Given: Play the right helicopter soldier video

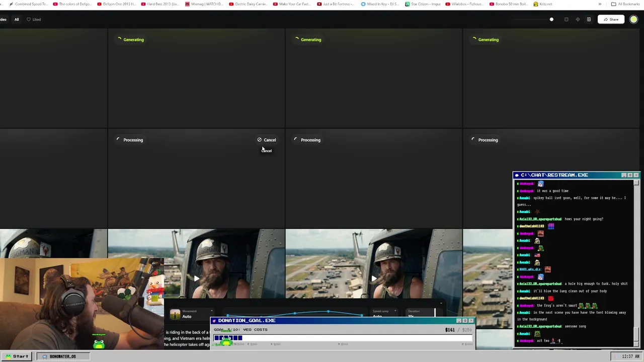Looking at the screenshot, I should [374, 278].
